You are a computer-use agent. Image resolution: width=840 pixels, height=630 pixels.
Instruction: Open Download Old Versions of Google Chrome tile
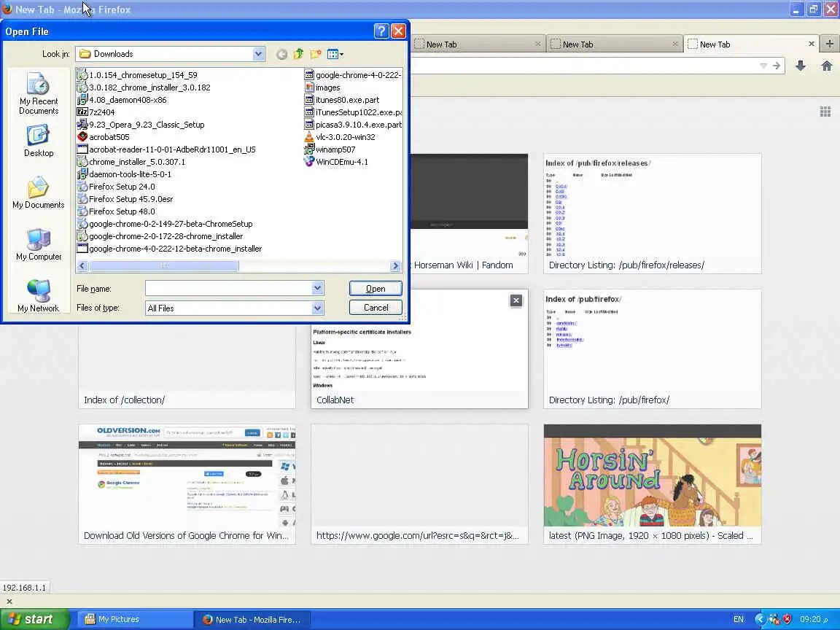click(x=187, y=484)
